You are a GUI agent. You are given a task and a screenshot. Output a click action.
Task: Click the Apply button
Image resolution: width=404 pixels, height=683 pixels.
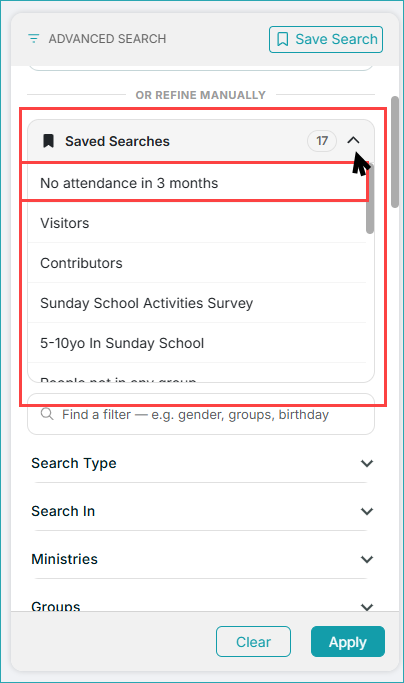click(x=348, y=641)
